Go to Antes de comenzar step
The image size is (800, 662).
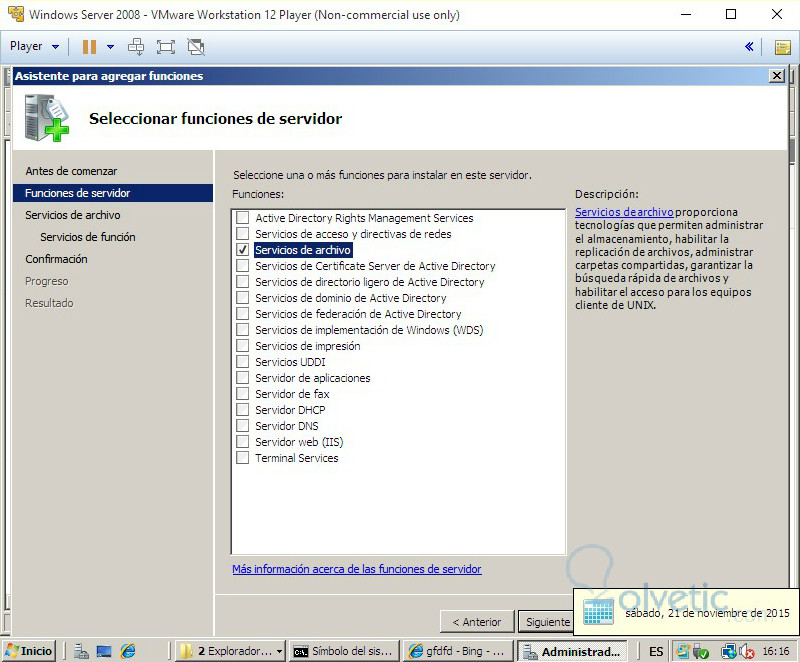point(71,171)
